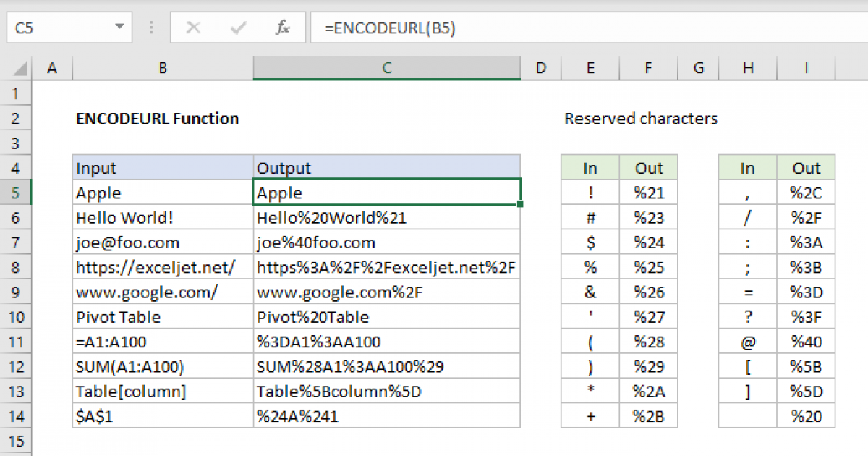Select row header 14

pyautogui.click(x=16, y=415)
